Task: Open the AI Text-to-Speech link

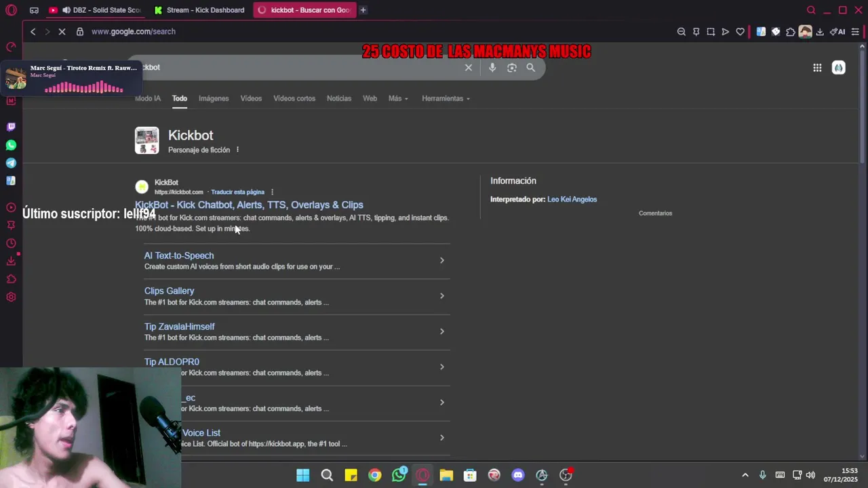Action: coord(179,256)
